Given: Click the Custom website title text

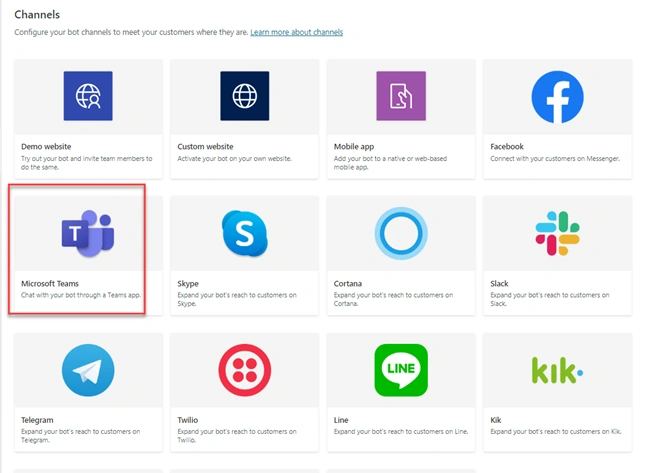Looking at the screenshot, I should tap(205, 146).
